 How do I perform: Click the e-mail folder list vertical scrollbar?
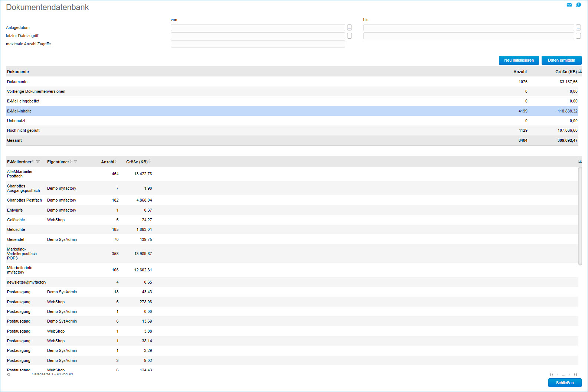pos(580,216)
